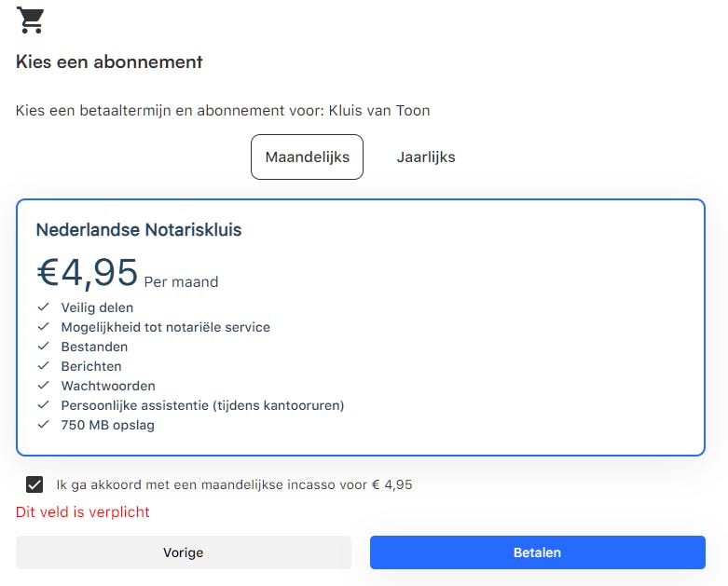Image resolution: width=728 pixels, height=586 pixels.
Task: Click the checkmark beside Berichten
Action: [x=43, y=366]
